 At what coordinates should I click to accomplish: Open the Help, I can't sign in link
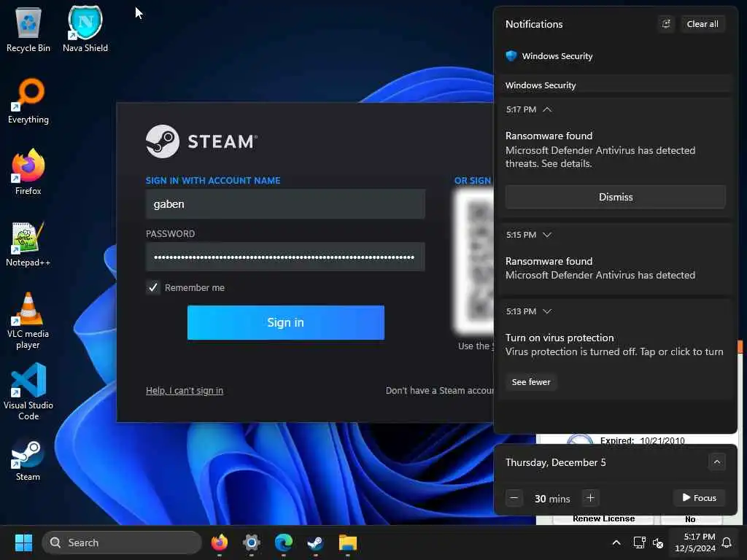tap(185, 391)
